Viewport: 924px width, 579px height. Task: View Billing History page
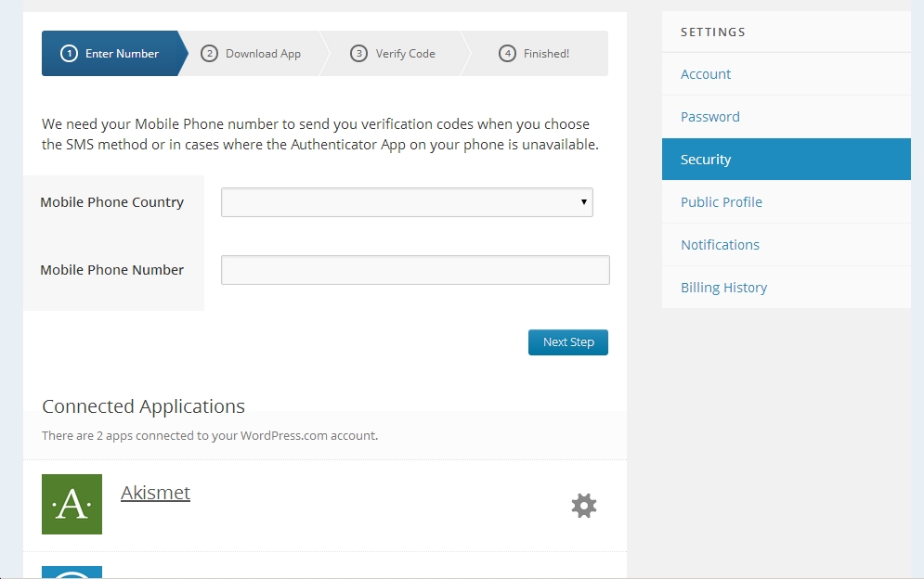(723, 288)
